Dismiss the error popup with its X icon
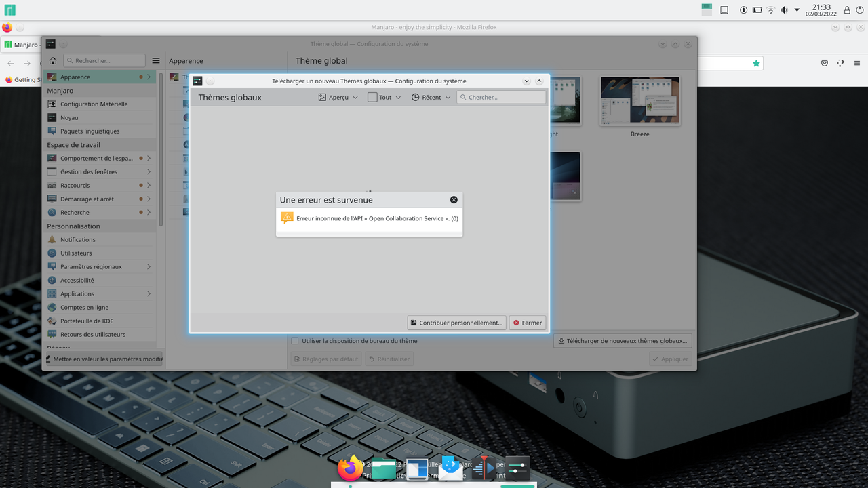The image size is (868, 488). point(454,199)
